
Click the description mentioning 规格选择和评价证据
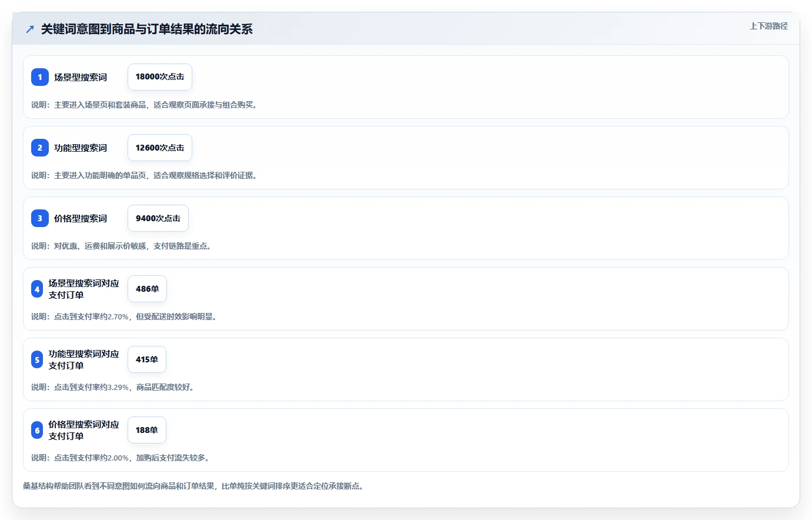[145, 175]
